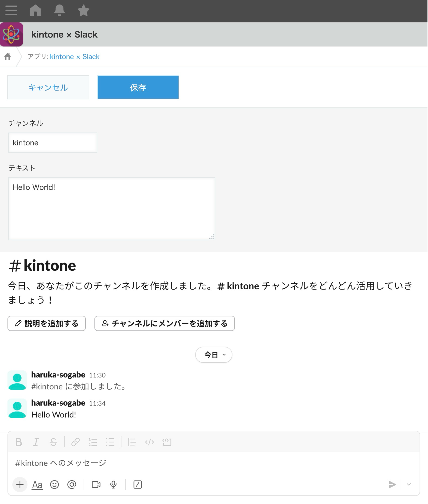Open the hamburger menu icon

(11, 11)
